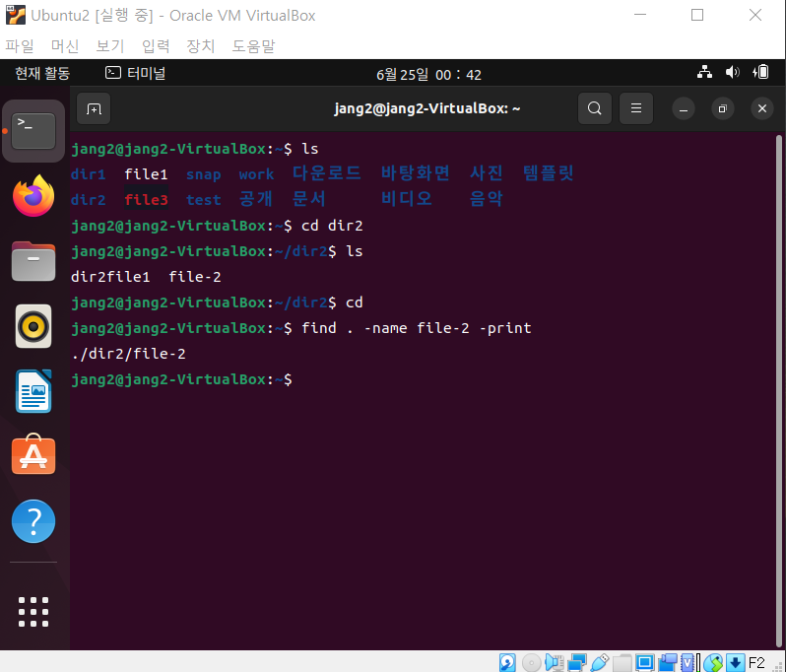Screen dimensions: 786x672
Task: Open the clock showing 6월 25일 00:42
Action: [428, 74]
